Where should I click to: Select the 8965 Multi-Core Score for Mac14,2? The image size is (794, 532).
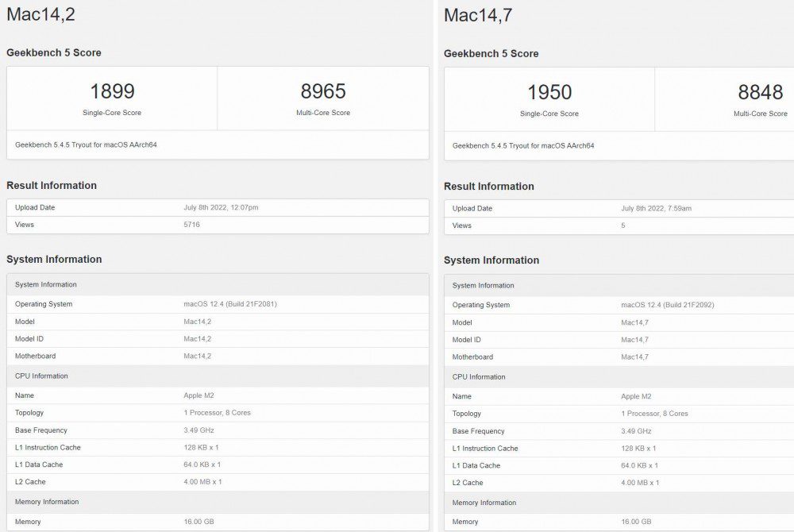(x=322, y=92)
